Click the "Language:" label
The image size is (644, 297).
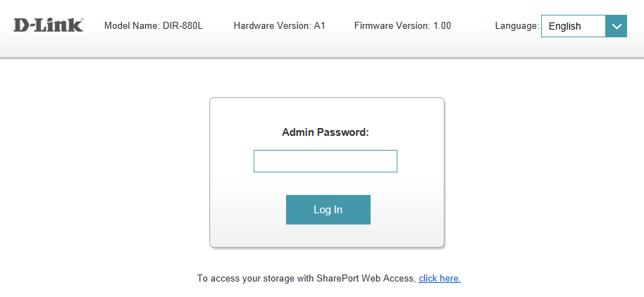(517, 26)
